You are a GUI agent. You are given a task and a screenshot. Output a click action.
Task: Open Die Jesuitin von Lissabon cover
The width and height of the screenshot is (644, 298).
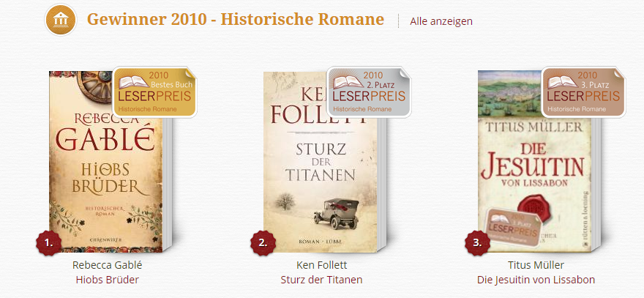(535, 162)
